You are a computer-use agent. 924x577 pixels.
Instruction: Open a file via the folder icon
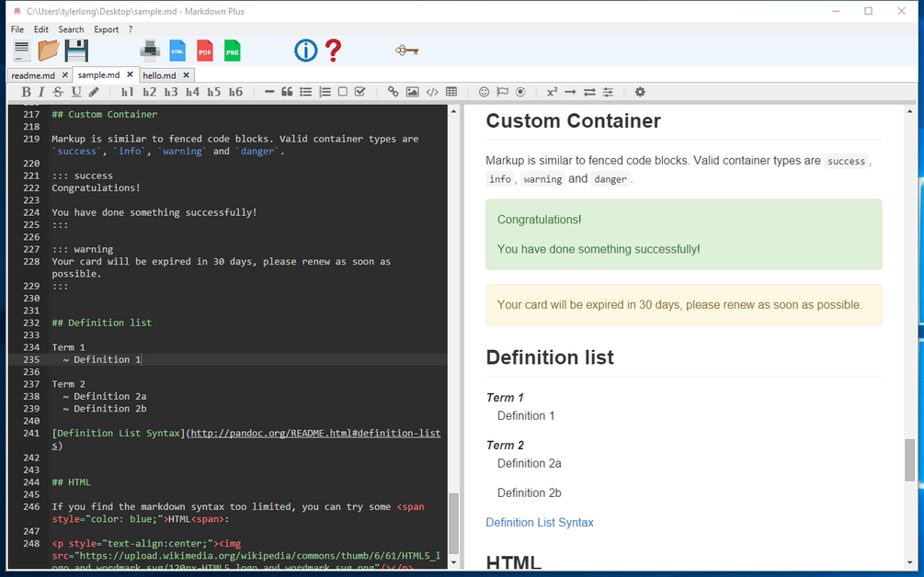click(49, 51)
